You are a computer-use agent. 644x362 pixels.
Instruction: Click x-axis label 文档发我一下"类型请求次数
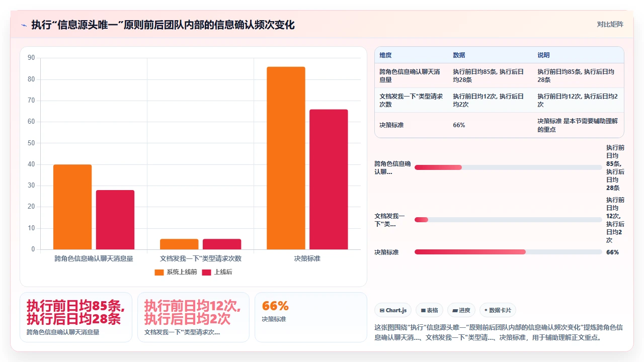[x=201, y=258]
